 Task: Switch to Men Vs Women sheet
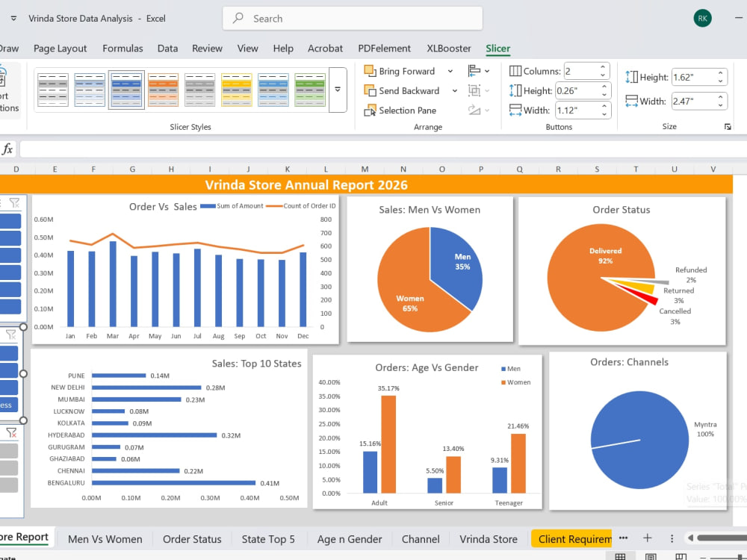tap(105, 539)
